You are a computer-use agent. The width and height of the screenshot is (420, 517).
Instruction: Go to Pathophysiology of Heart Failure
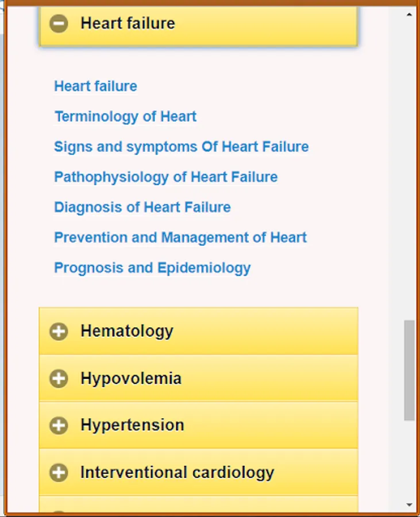click(x=165, y=177)
